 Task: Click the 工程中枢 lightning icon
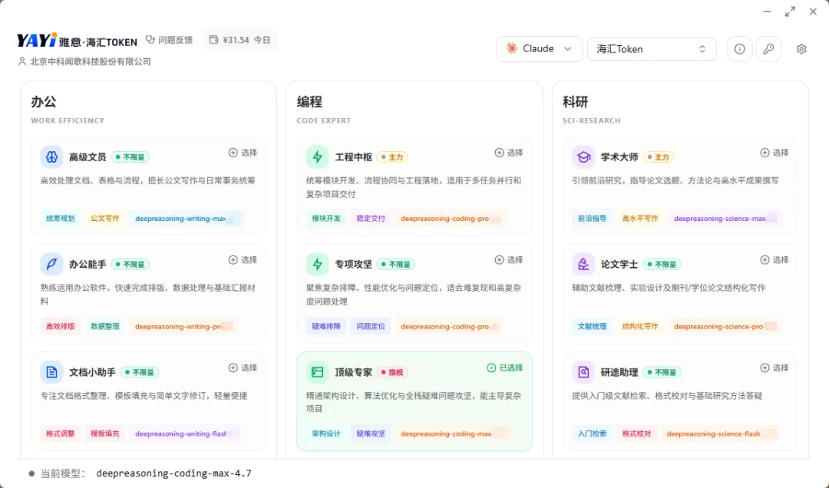click(x=317, y=157)
